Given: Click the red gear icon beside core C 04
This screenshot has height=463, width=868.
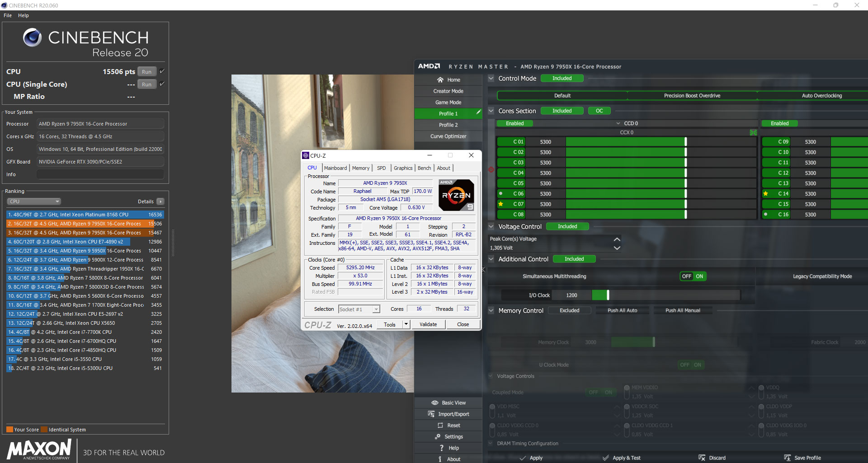Looking at the screenshot, I should 491,169.
